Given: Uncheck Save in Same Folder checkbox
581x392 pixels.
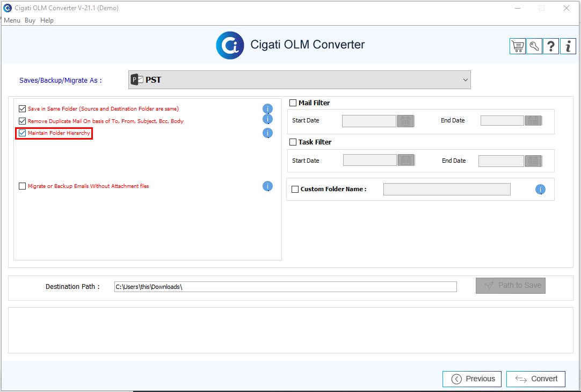Looking at the screenshot, I should (22, 109).
